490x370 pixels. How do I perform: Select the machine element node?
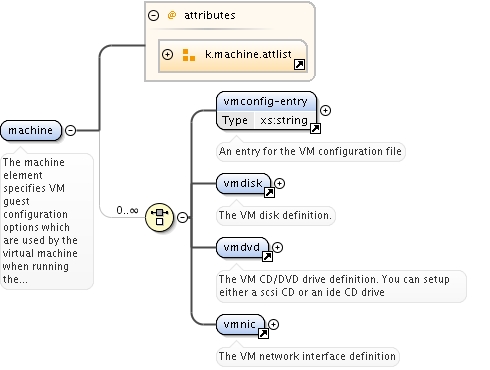(31, 130)
